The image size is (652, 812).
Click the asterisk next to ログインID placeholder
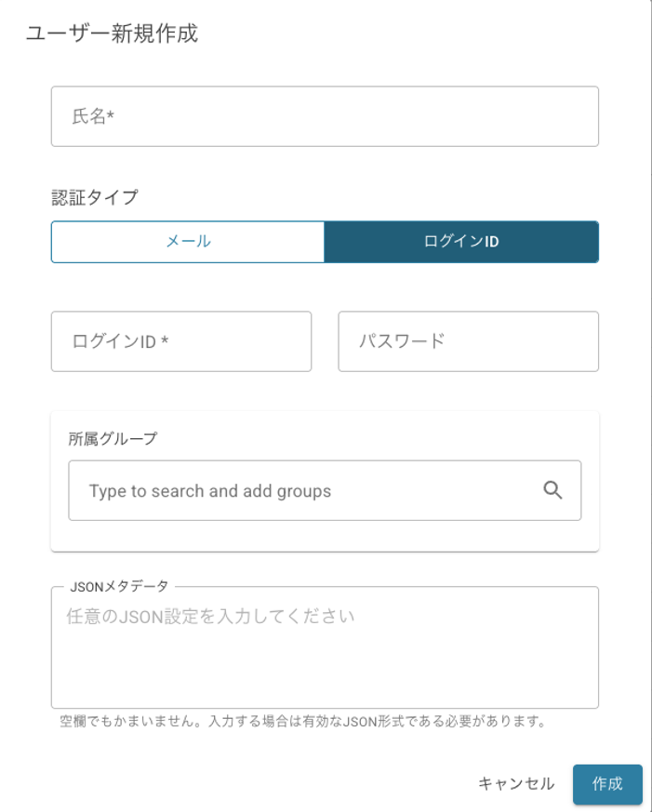[x=165, y=341]
